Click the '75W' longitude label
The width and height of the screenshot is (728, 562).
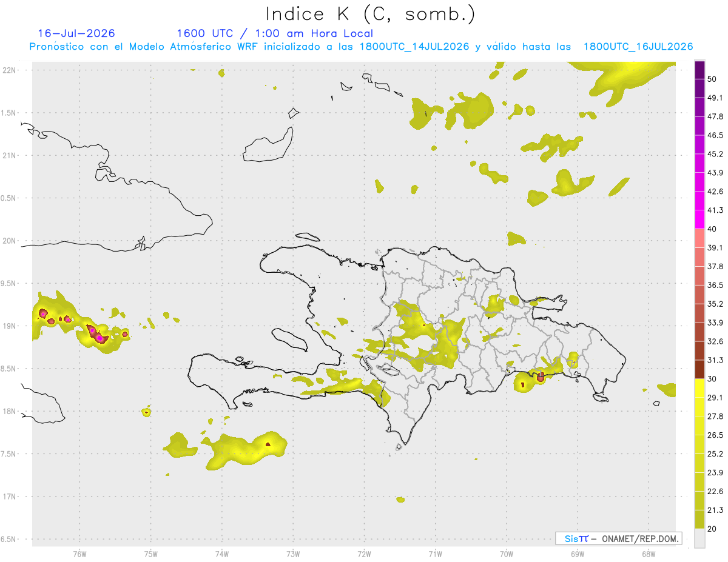click(150, 554)
